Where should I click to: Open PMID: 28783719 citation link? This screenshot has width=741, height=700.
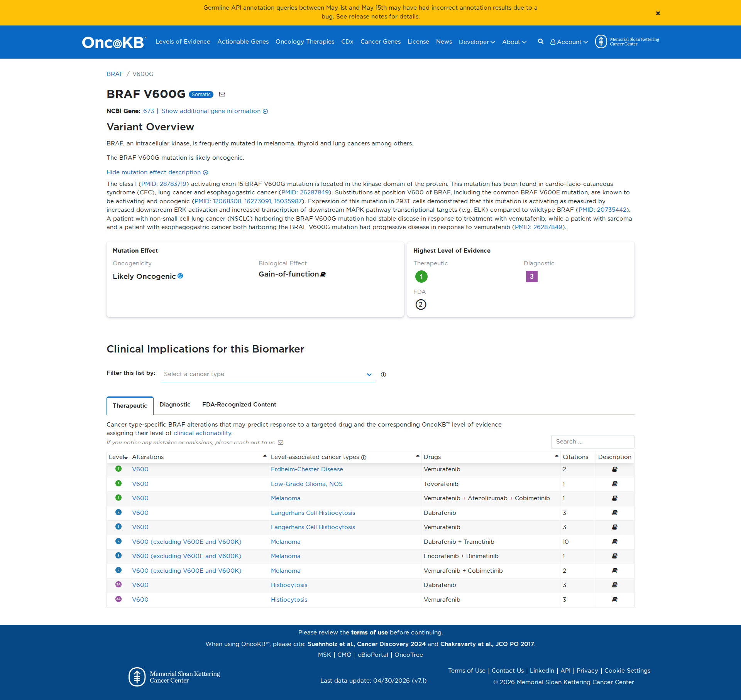click(164, 184)
